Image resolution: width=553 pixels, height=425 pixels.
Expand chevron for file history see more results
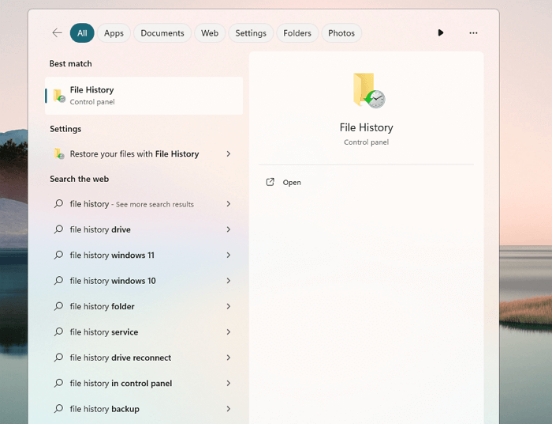[229, 204]
